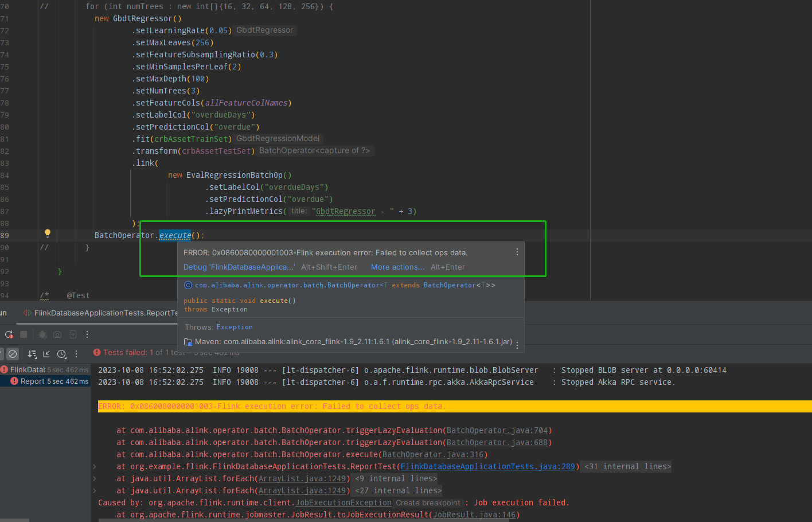812x522 pixels.
Task: Click crbAssetTestSet argument in transform call
Action: [x=216, y=151]
